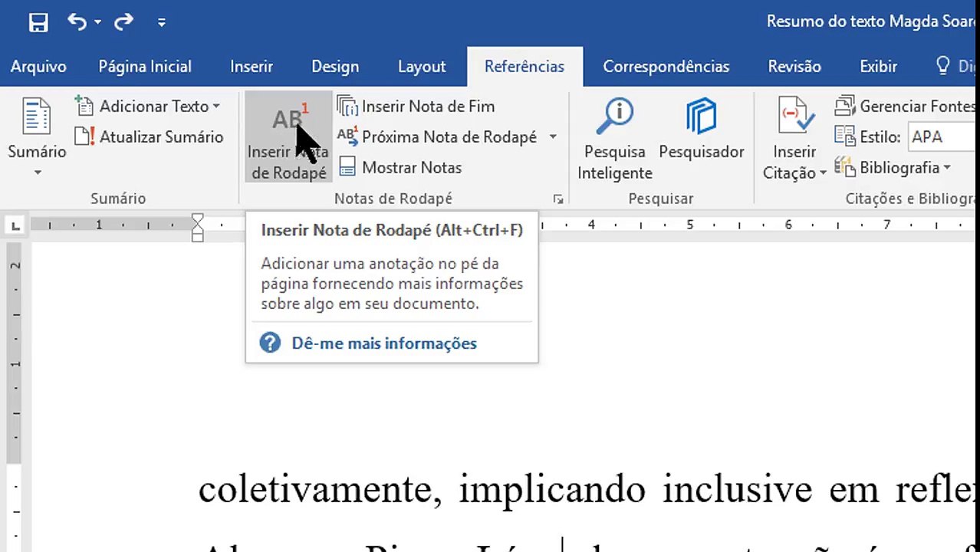Viewport: 980px width, 552px height.
Task: Open the Sumário table of contents menu
Action: coord(38,138)
